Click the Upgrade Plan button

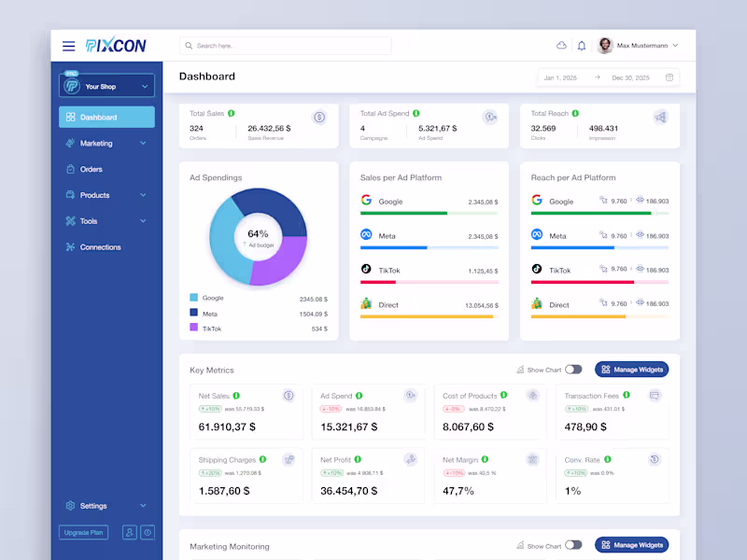[x=83, y=532]
